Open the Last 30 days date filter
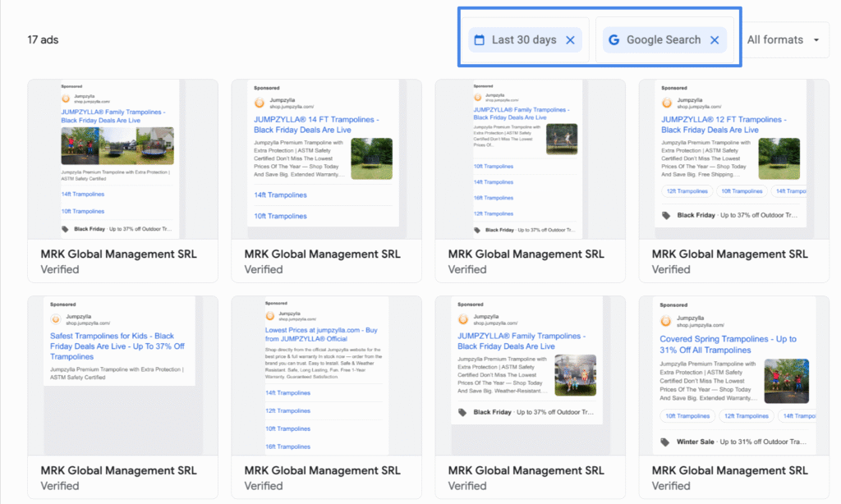841x504 pixels. [x=523, y=40]
